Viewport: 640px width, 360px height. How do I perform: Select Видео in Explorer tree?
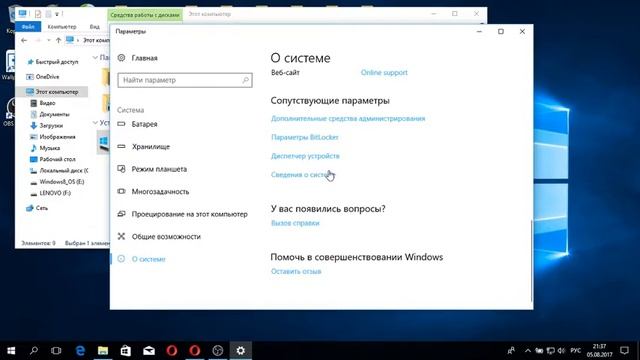[47, 103]
